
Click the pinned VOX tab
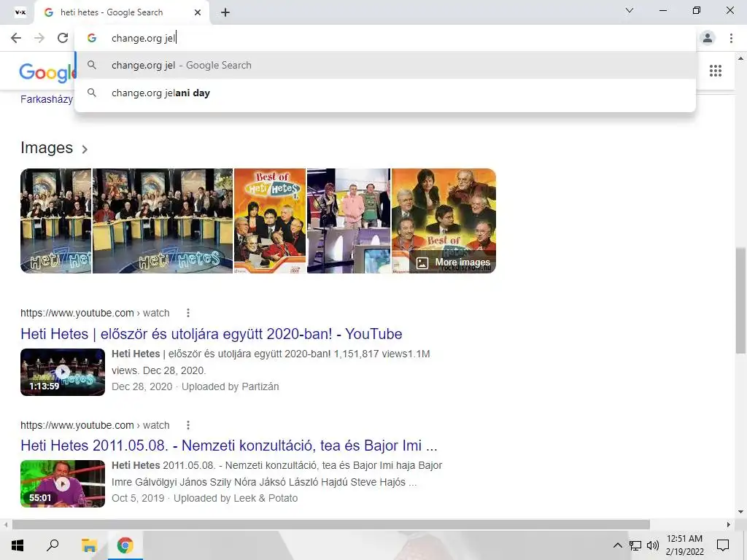pos(20,12)
